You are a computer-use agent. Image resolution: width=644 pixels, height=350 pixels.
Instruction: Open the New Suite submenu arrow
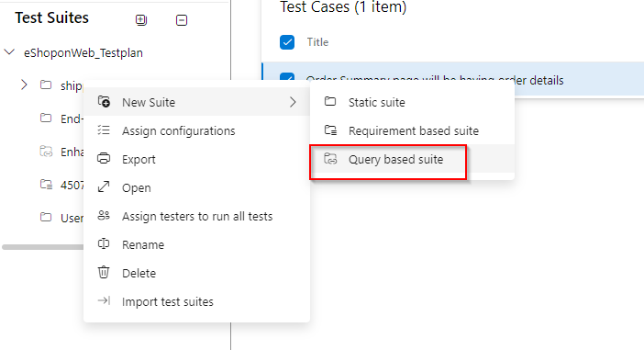(293, 102)
